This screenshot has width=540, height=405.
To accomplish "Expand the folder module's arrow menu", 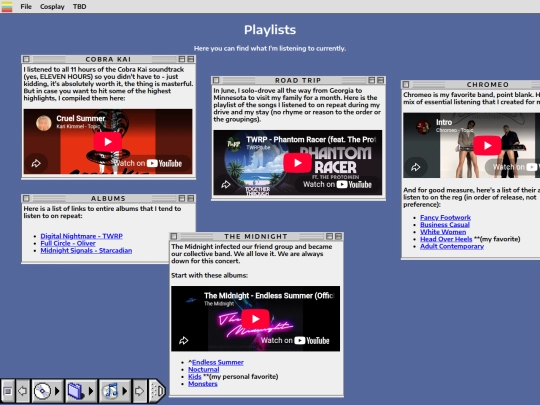I will click(91, 391).
